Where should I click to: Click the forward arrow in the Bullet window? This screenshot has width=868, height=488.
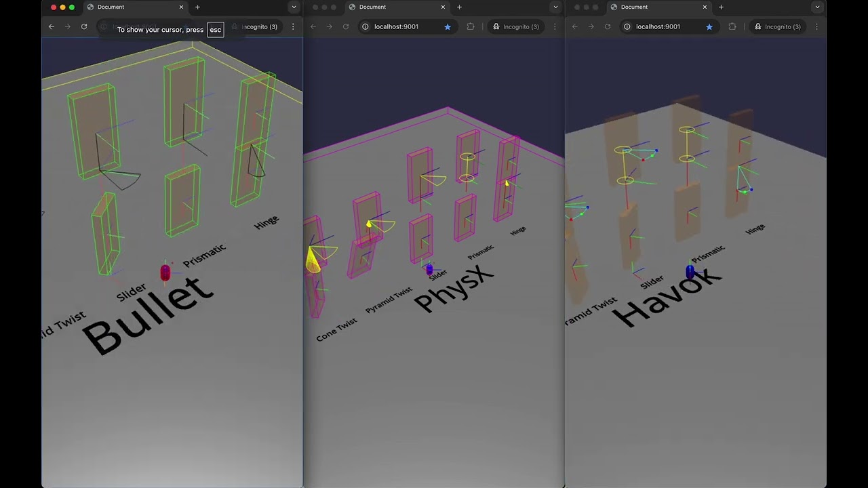67,26
